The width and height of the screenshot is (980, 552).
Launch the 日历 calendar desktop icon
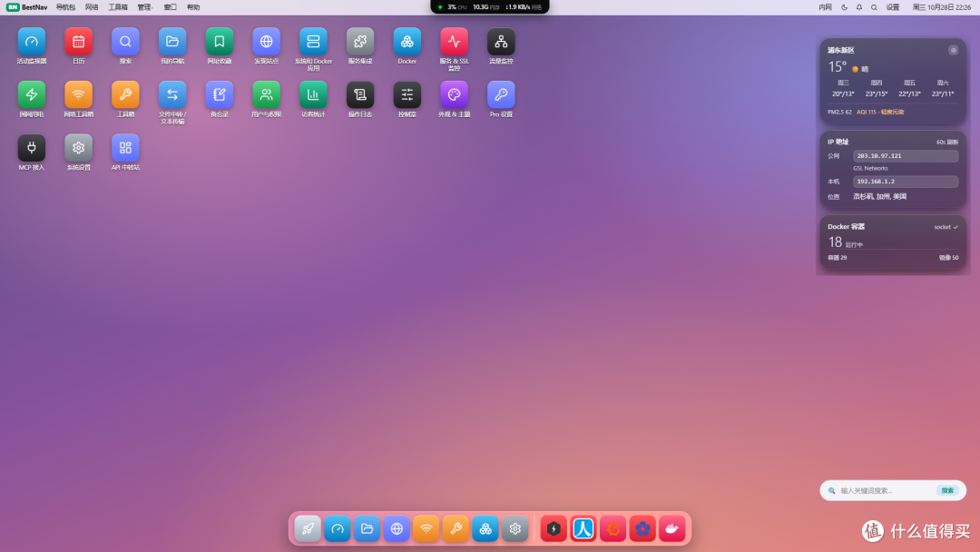click(78, 42)
